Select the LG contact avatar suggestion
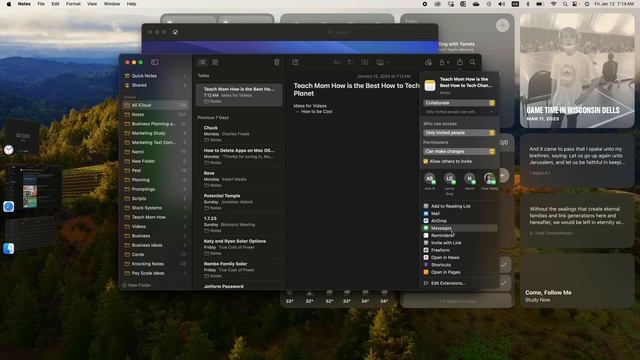The height and width of the screenshot is (360, 640). pos(449,179)
